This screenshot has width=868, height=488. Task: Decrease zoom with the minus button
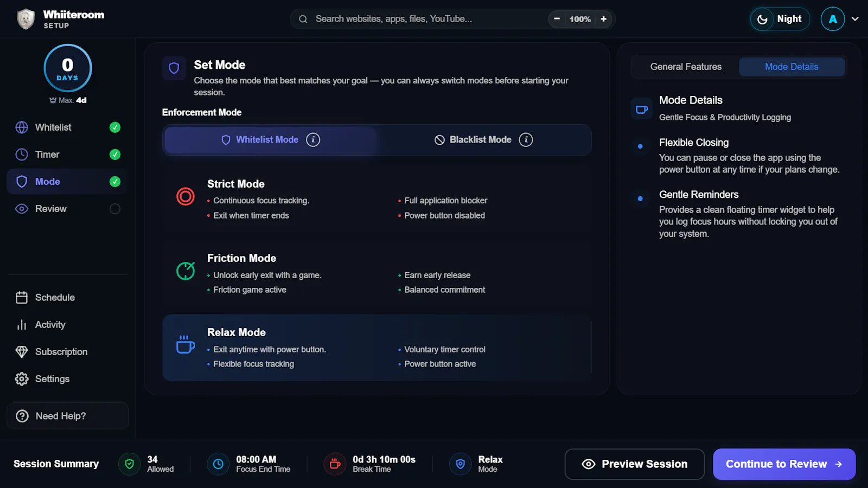click(557, 19)
